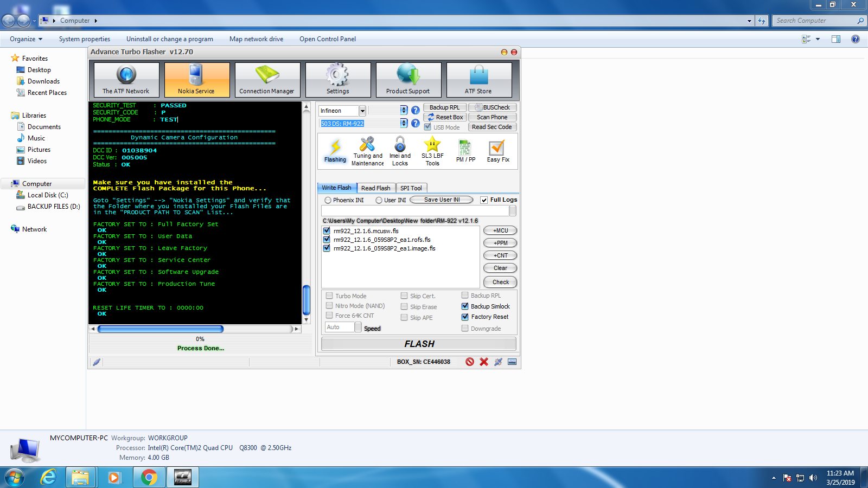Screen dimensions: 868x488
Task: Enable the Downgrade checkbox
Action: (x=465, y=328)
